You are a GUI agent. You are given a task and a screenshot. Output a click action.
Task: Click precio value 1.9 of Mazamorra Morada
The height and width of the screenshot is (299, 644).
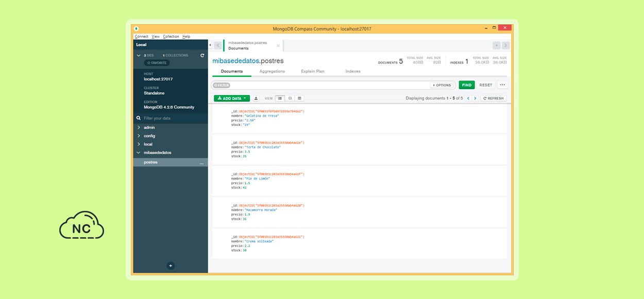[x=247, y=214]
